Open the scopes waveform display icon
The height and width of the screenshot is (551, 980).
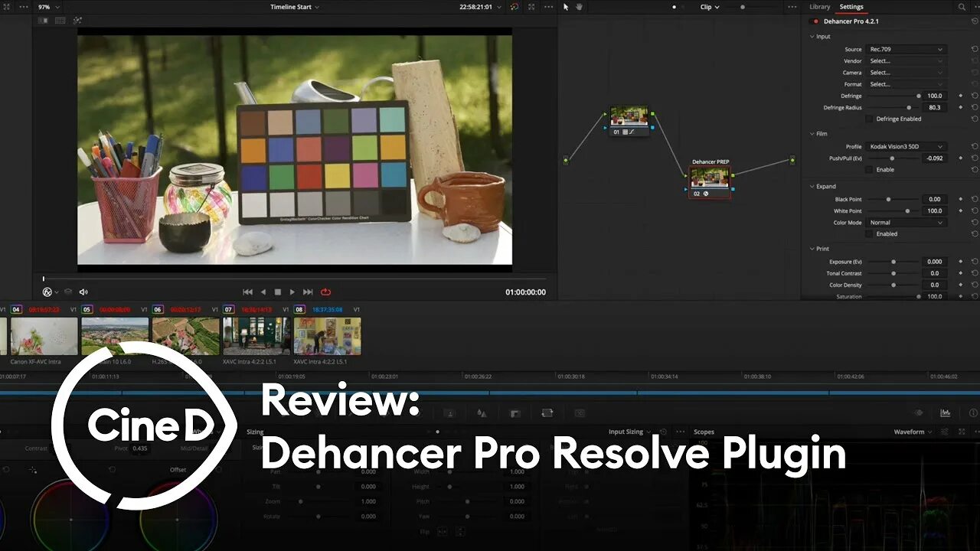[946, 412]
